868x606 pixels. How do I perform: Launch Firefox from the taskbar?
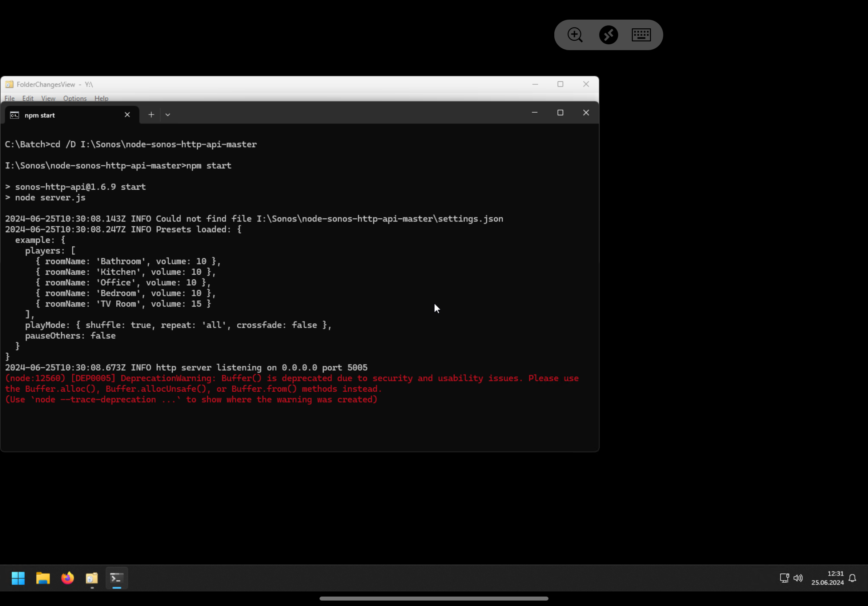click(x=68, y=578)
